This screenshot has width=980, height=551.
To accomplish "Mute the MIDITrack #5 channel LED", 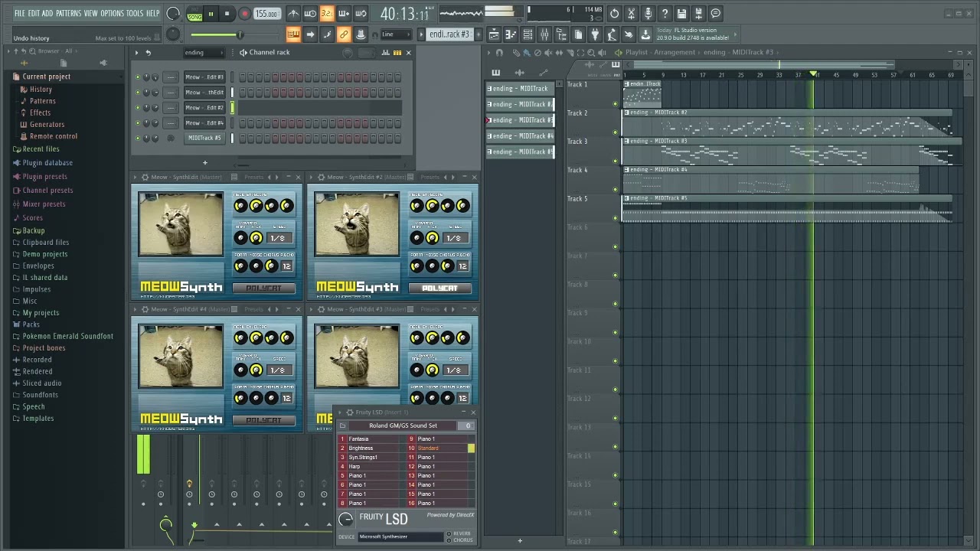I will [138, 139].
